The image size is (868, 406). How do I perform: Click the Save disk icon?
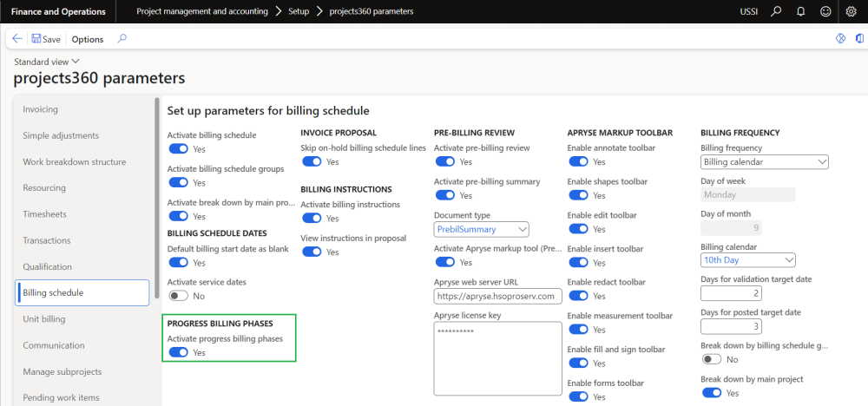[x=36, y=39]
